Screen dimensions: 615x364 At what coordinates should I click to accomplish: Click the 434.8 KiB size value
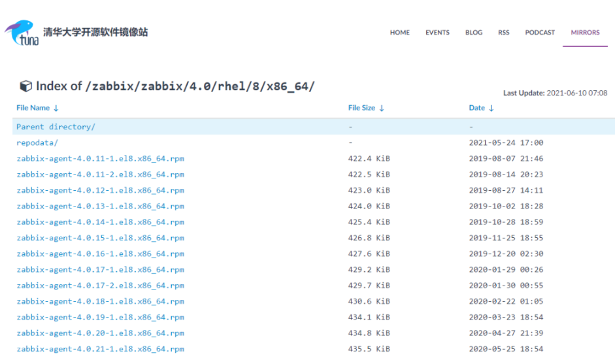click(x=369, y=333)
